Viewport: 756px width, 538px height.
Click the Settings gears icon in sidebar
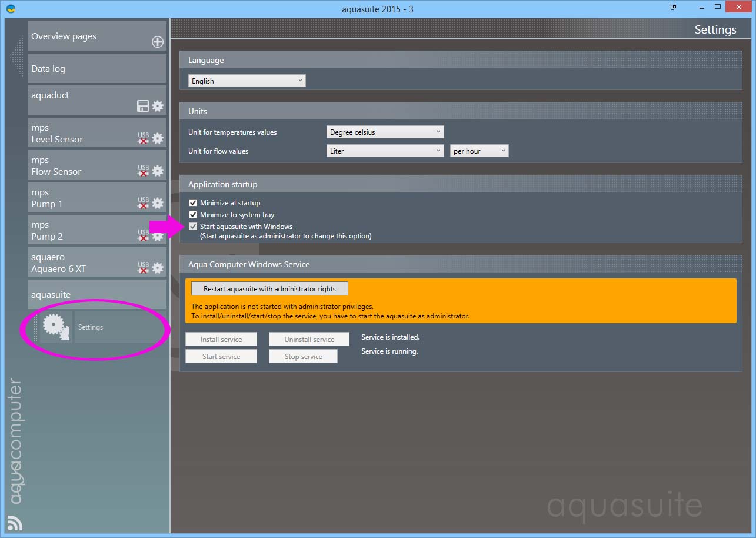pyautogui.click(x=56, y=327)
